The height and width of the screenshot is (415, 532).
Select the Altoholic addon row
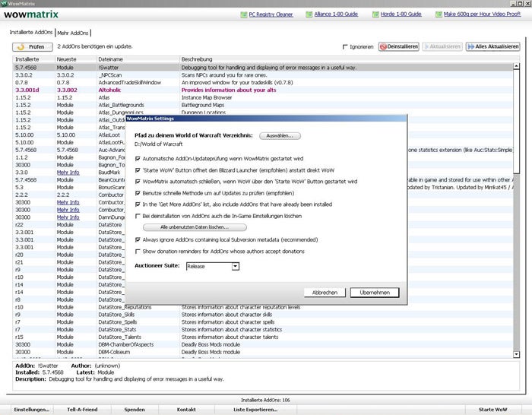coord(263,90)
